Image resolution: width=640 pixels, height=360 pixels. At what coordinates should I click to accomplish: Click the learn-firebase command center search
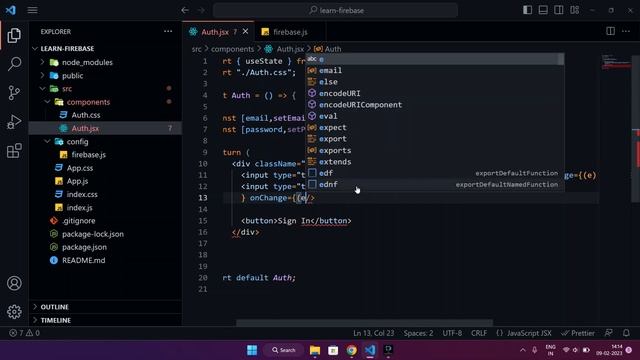pyautogui.click(x=336, y=10)
